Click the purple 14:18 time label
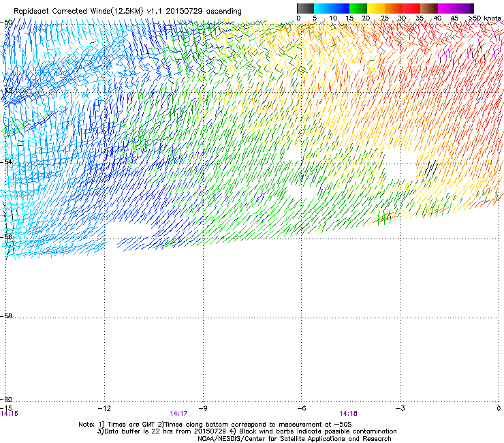 click(x=349, y=414)
